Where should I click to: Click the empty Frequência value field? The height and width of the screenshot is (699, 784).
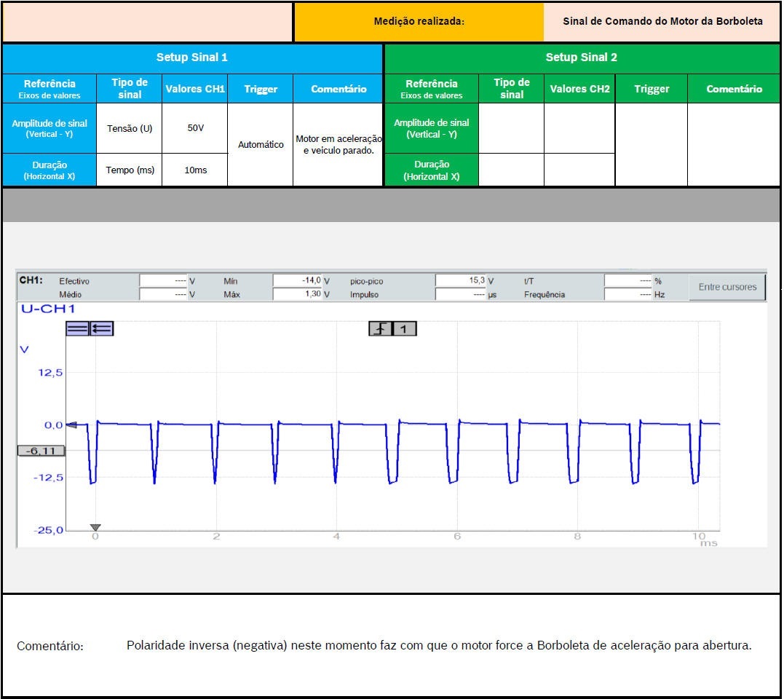[628, 295]
